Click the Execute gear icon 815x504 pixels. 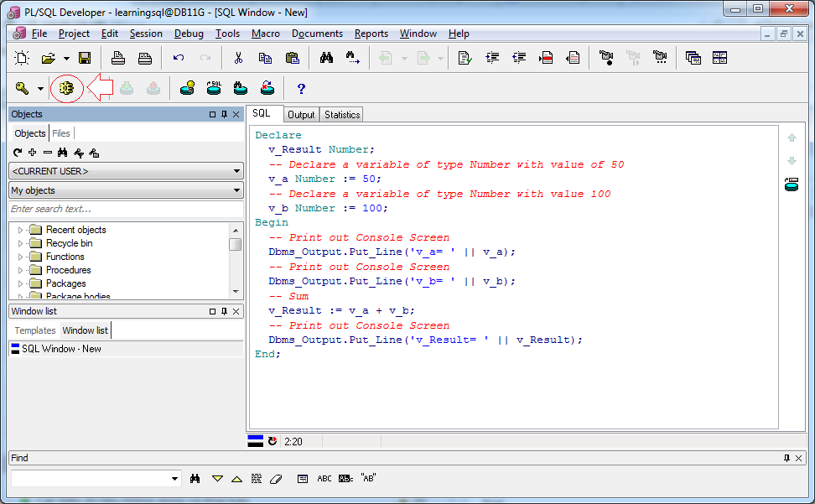pos(66,88)
